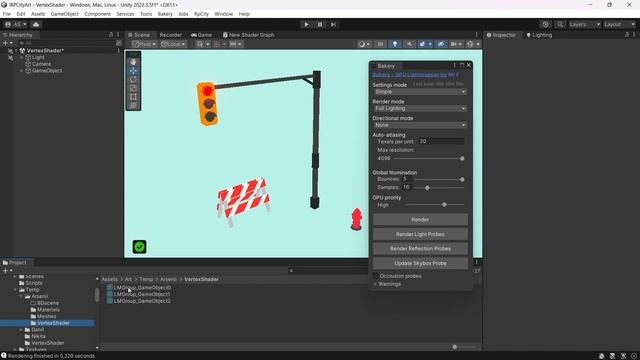
Task: Switch to the Recorder tab
Action: coord(171,35)
